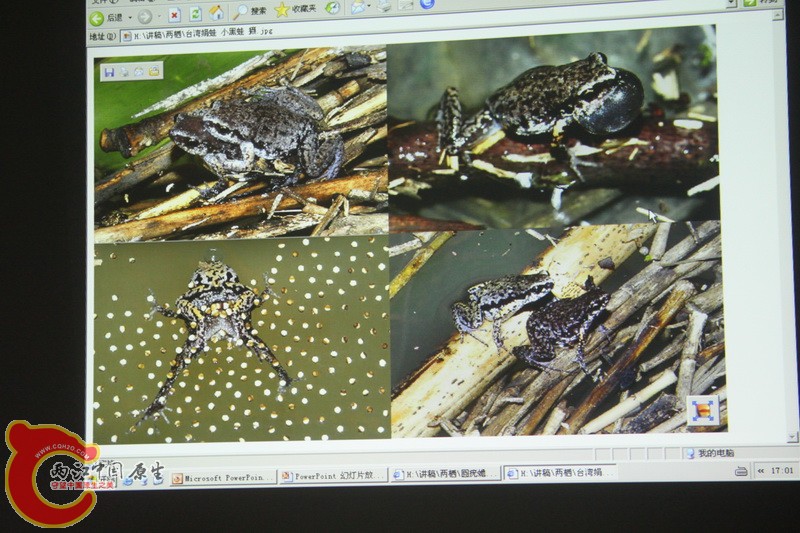This screenshot has width=800, height=533.
Task: Click the vertical scrollbar up arrow
Action: pyautogui.click(x=778, y=14)
